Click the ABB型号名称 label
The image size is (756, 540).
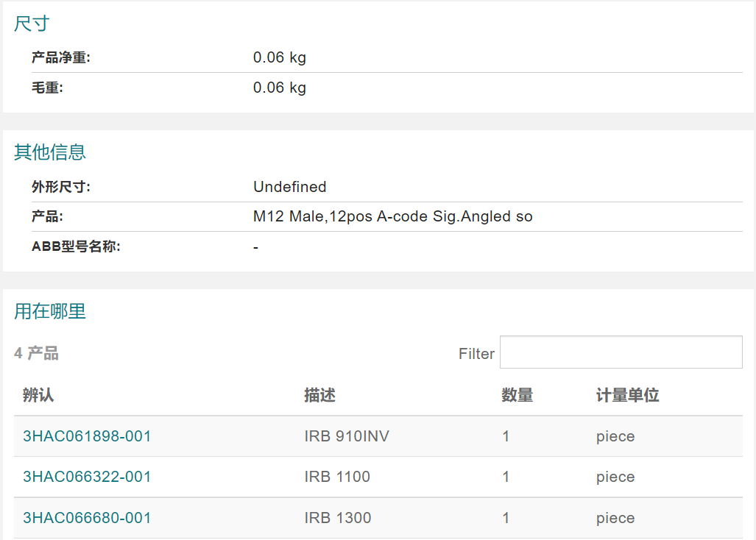click(x=76, y=246)
